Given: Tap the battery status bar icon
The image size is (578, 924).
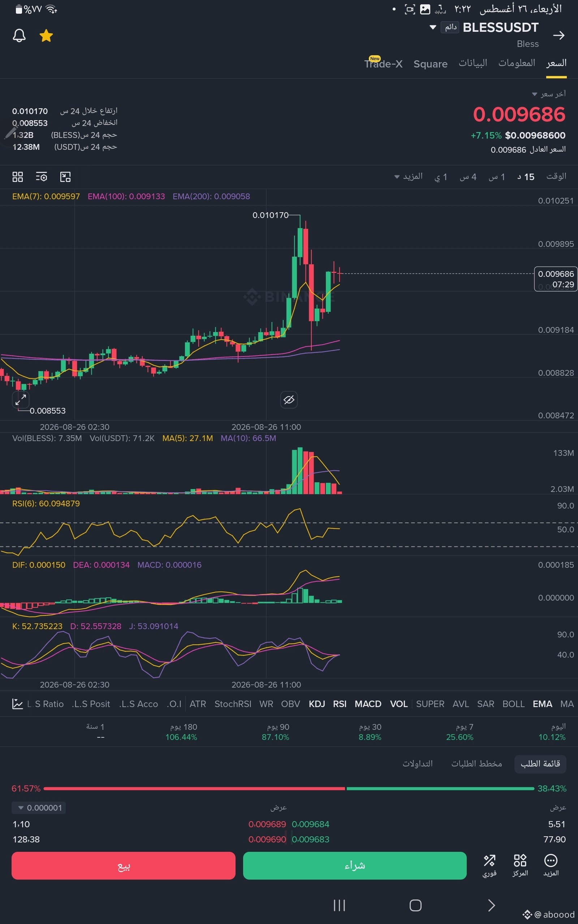Looking at the screenshot, I should click(x=19, y=9).
